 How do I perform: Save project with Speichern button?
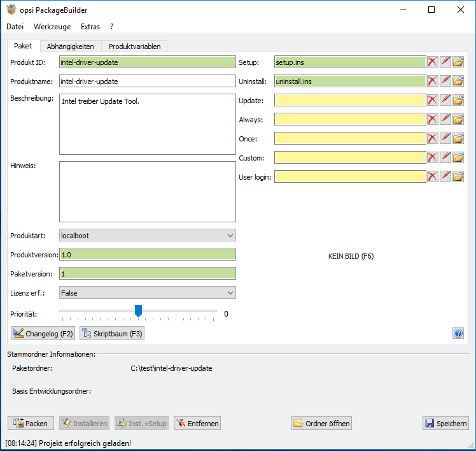[x=445, y=423]
